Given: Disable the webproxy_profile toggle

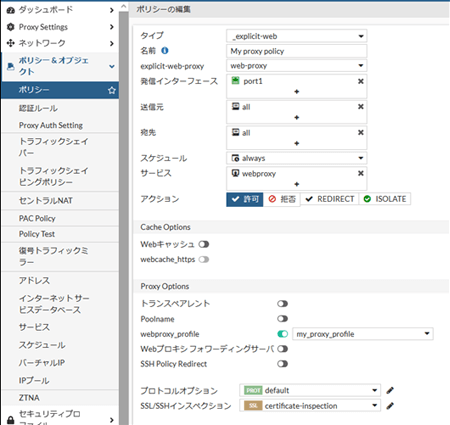Looking at the screenshot, I should [x=282, y=334].
